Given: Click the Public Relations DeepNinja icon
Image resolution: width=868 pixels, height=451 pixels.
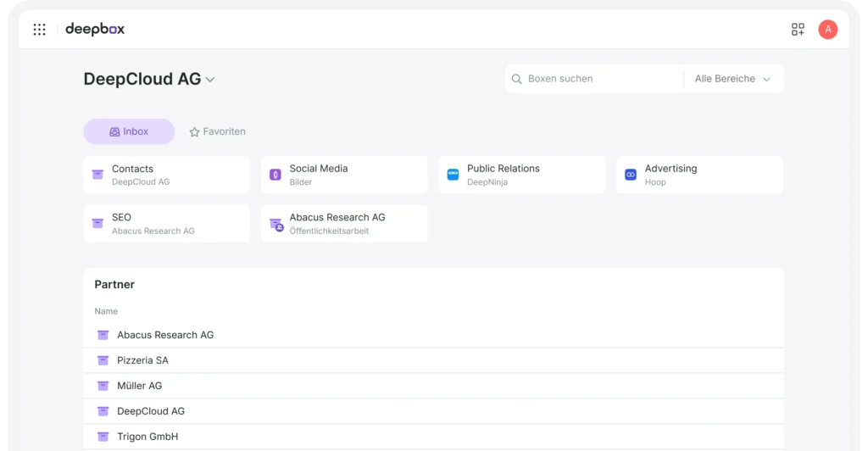Looking at the screenshot, I should (453, 175).
